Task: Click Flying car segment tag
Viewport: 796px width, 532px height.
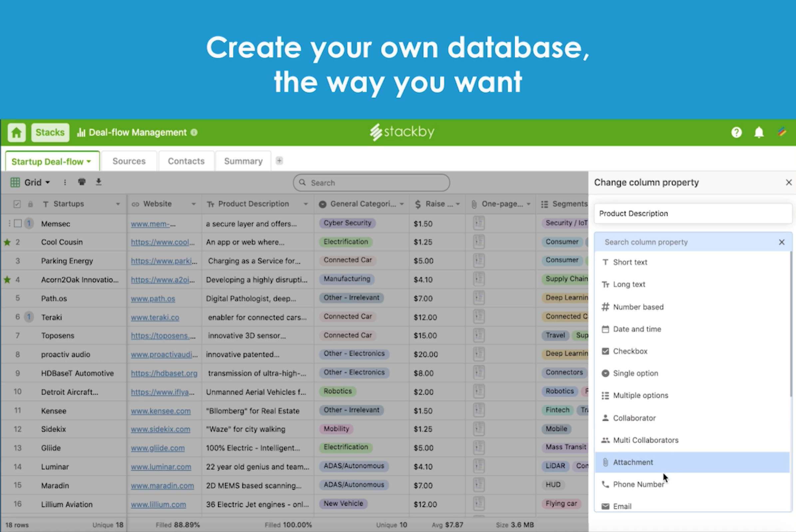Action: click(561, 503)
